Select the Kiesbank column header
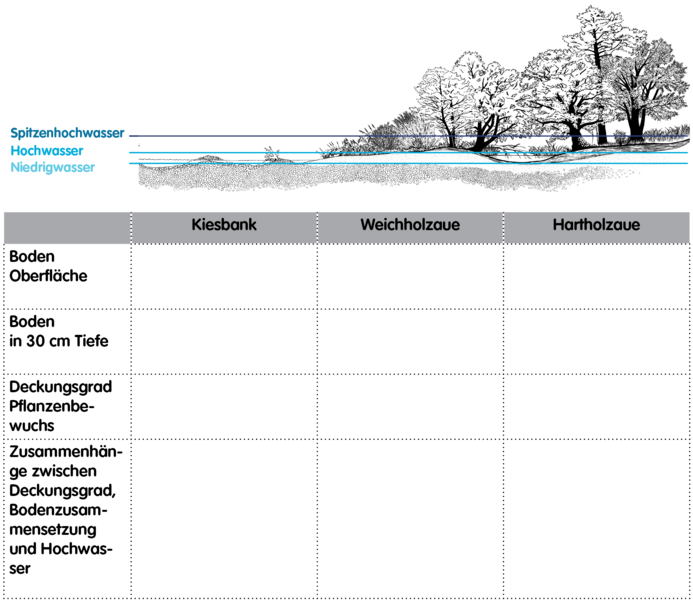Viewport: 693px width, 600px height. click(x=224, y=224)
